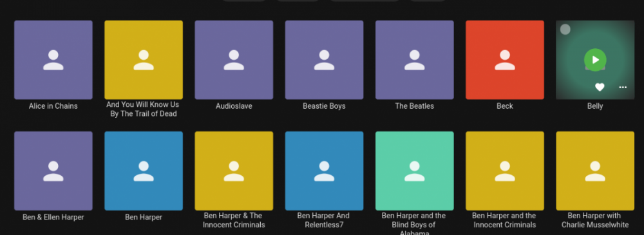Viewport: 644px width, 235px height.
Task: Open The Beatles artist tile
Action: [414, 60]
